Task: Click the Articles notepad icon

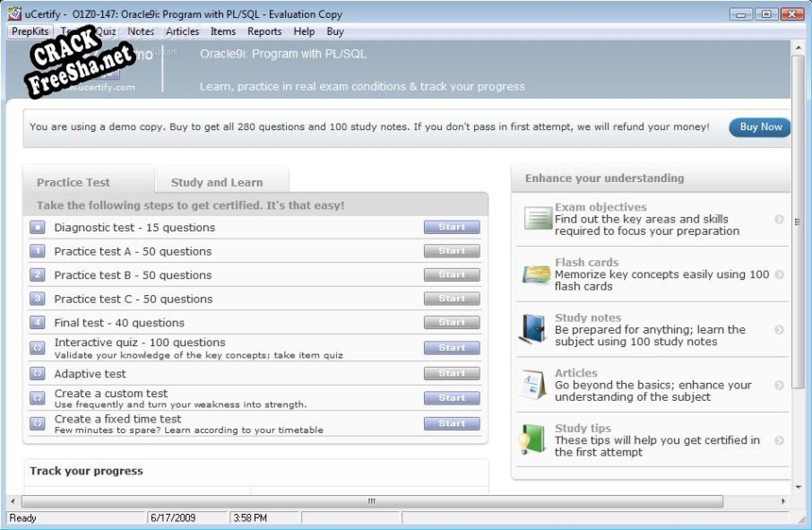Action: [536, 385]
